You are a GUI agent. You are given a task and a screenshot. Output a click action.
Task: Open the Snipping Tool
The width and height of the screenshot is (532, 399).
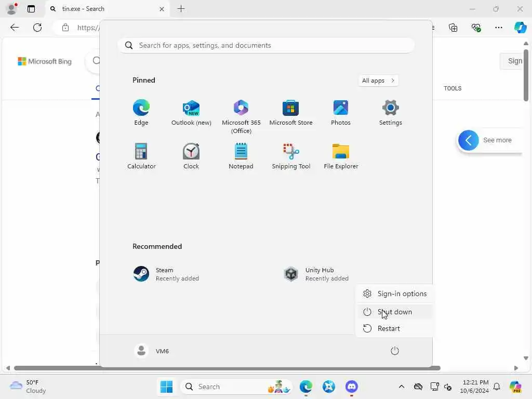coord(291,156)
